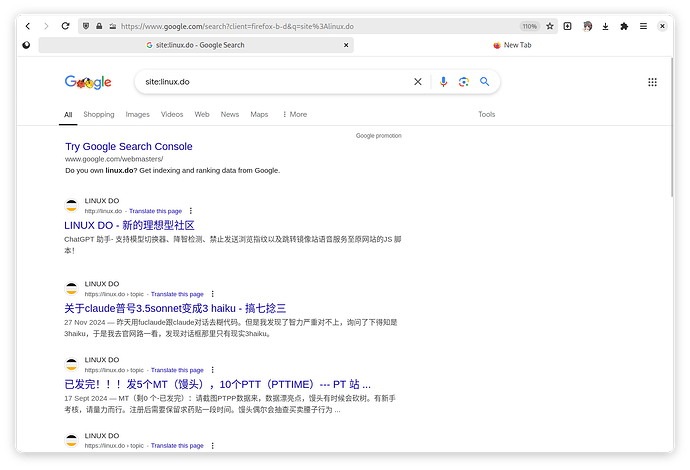Translate the 已发完 MT PTT result page

177,370
